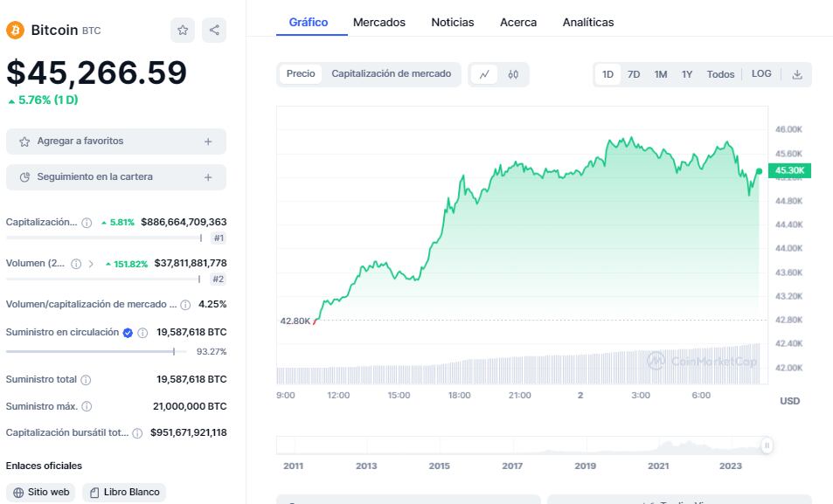Open the Noticias tab
The width and height of the screenshot is (833, 504).
[452, 22]
